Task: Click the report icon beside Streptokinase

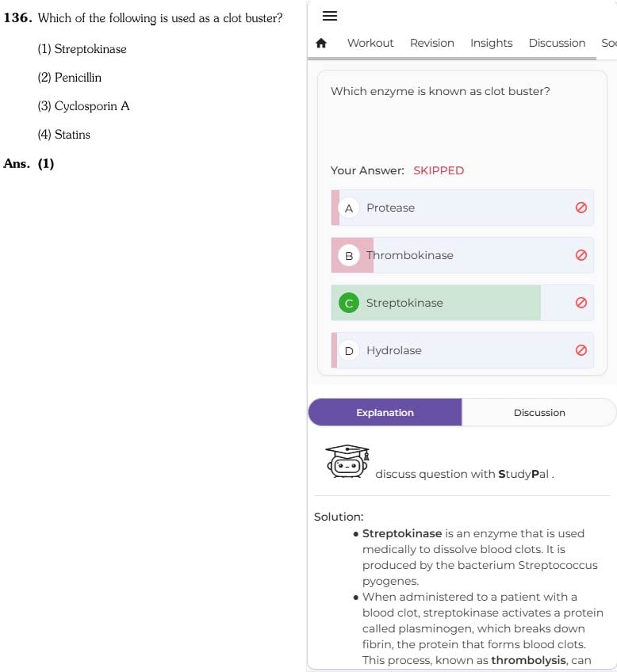Action: point(581,303)
